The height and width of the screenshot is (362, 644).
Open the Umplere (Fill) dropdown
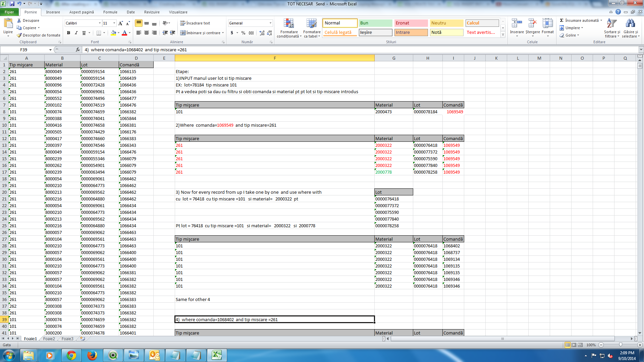(x=572, y=28)
